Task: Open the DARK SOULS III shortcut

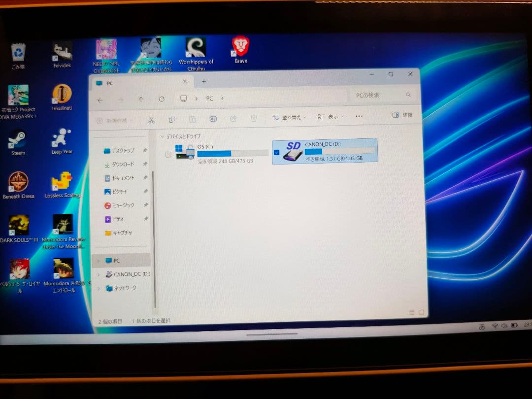Action: click(x=19, y=225)
